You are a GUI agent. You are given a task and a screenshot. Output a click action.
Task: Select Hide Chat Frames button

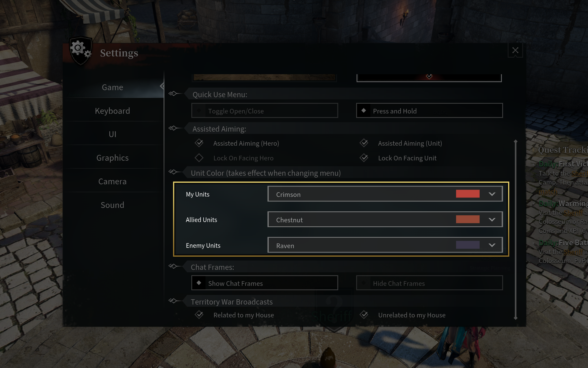coord(429,283)
